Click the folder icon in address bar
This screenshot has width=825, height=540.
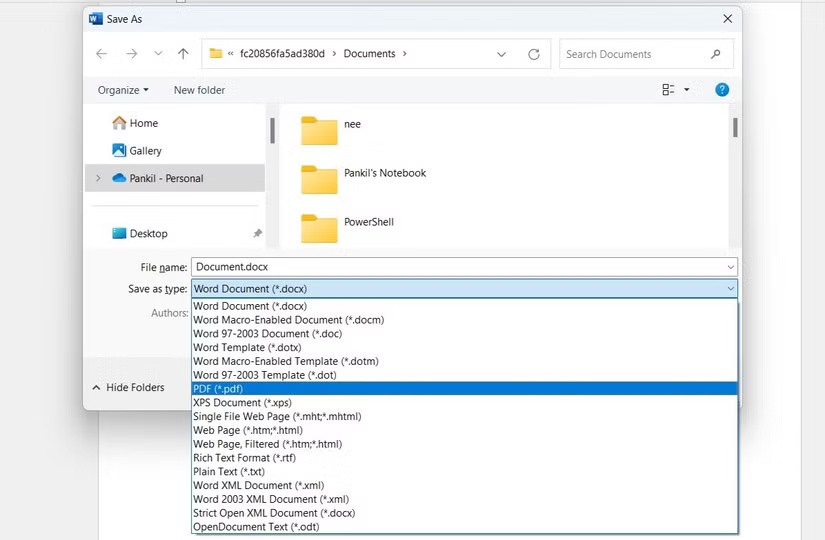216,53
